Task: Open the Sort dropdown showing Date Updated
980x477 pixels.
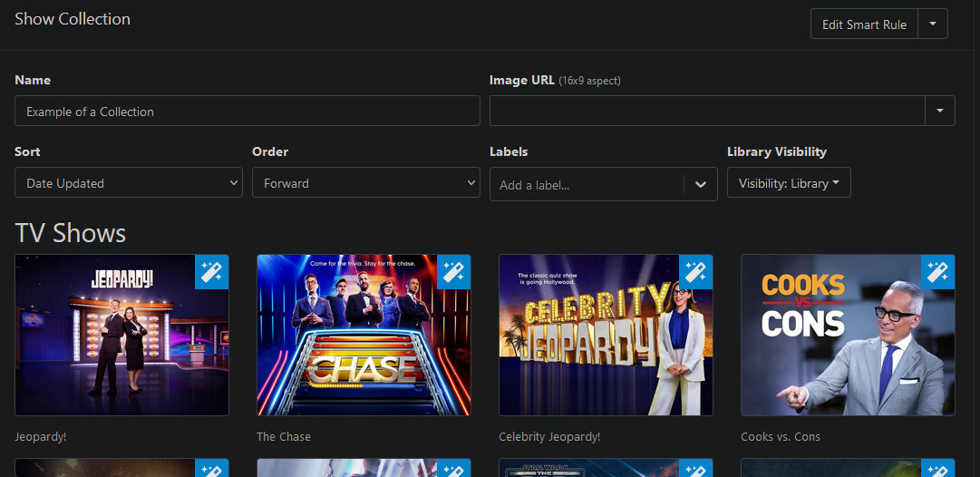Action: point(128,183)
